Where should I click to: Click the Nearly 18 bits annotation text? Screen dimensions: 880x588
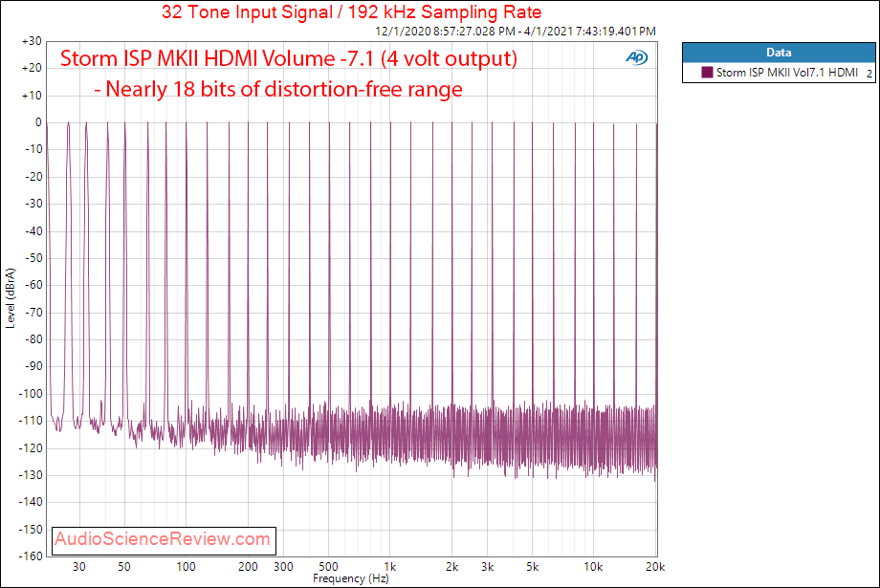click(278, 89)
